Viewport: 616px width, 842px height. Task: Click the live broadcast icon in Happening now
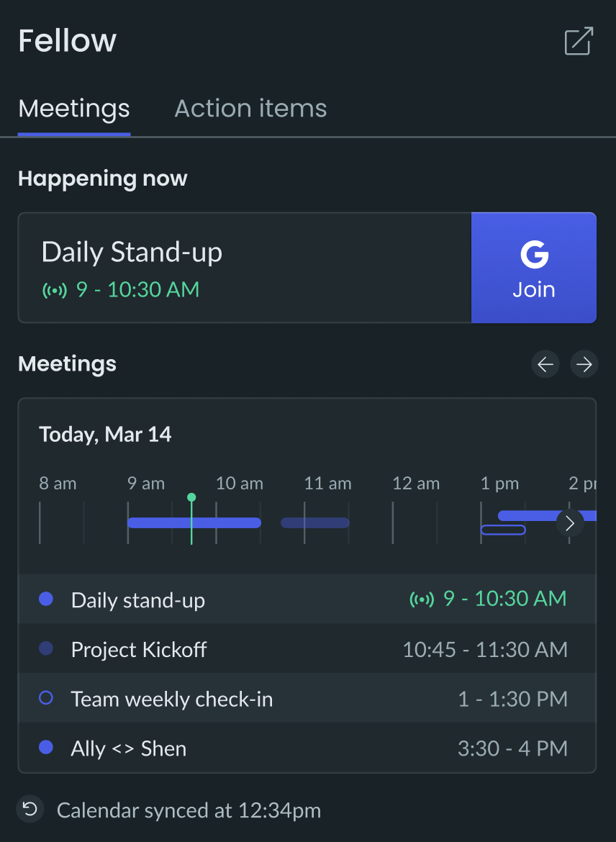point(54,291)
